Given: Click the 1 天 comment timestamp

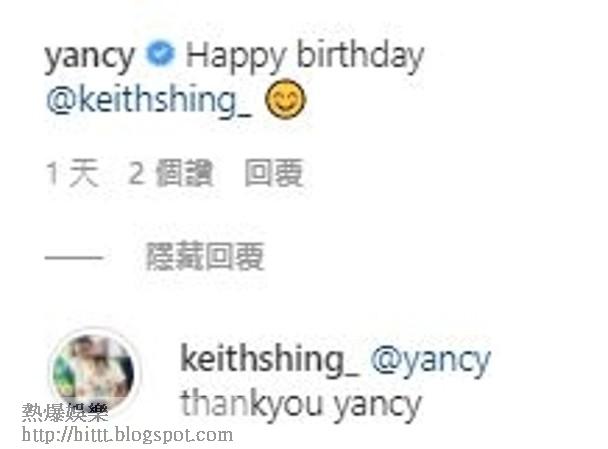Looking at the screenshot, I should click(x=73, y=173).
